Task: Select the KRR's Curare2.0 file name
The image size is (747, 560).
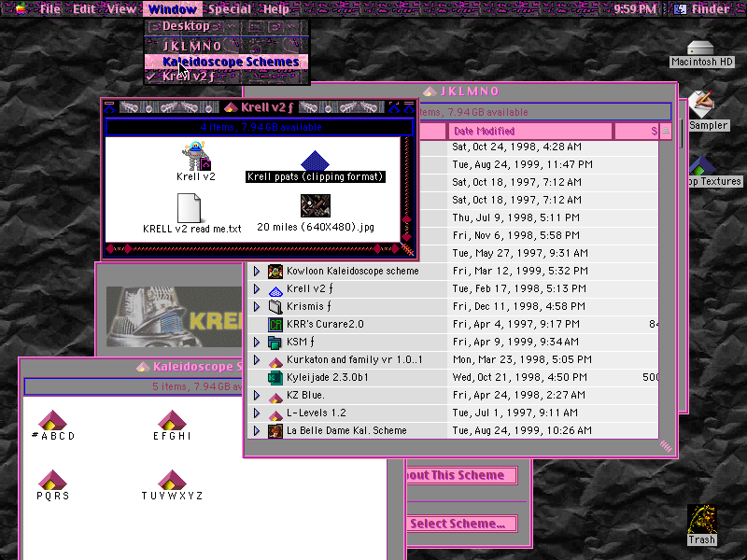Action: point(325,324)
